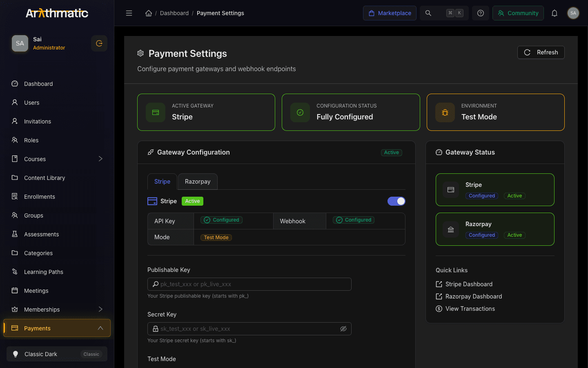Expand the Courses submenu chevron
This screenshot has height=368, width=588.
click(100, 159)
